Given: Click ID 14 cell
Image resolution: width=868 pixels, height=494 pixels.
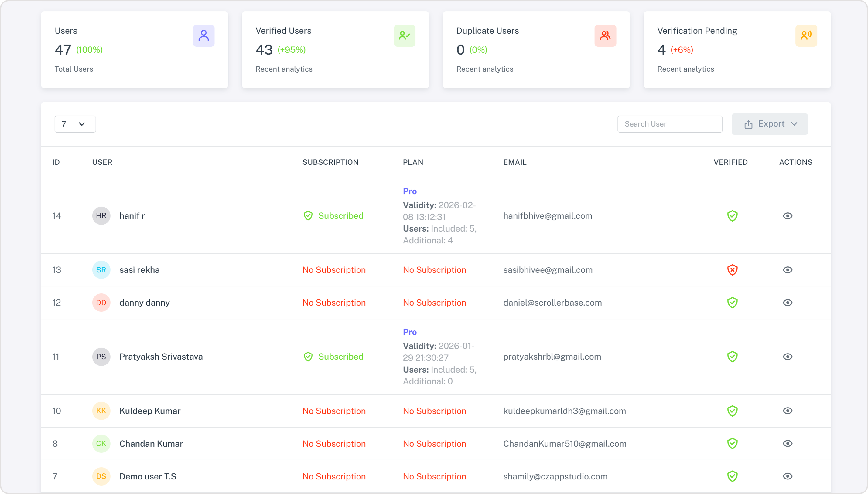Looking at the screenshot, I should (x=57, y=216).
